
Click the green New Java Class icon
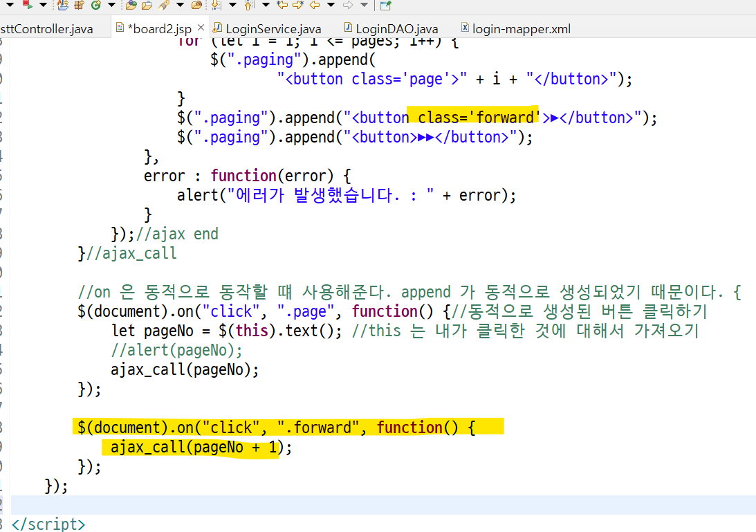click(x=96, y=6)
